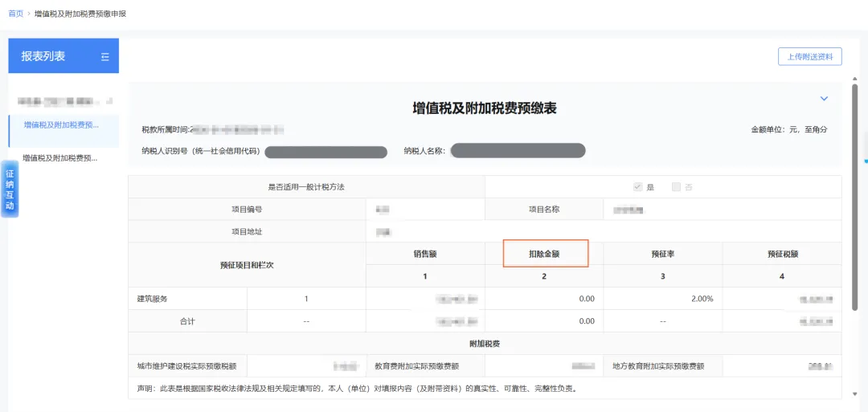Click the 销售额 column header

[425, 255]
